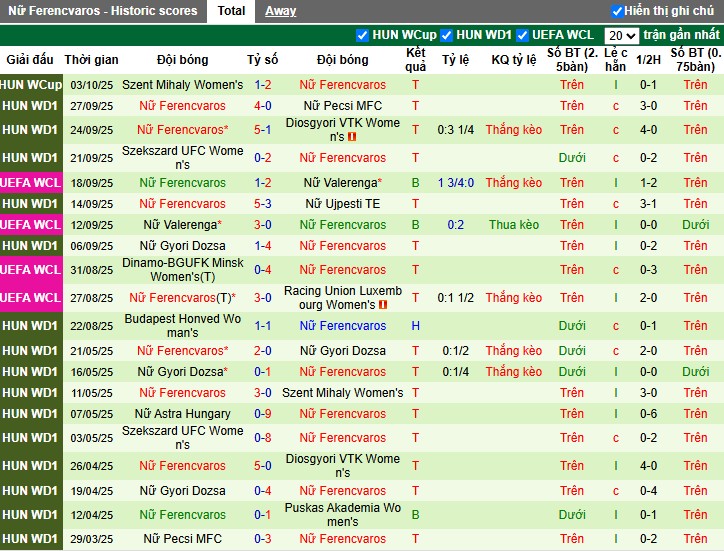Open Nữ Astra Hungary team link
Screen dimensions: 724x551
[x=182, y=414]
